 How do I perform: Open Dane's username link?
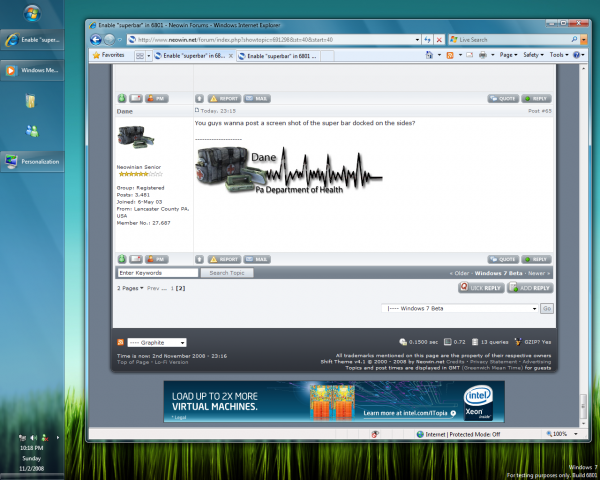tap(125, 111)
